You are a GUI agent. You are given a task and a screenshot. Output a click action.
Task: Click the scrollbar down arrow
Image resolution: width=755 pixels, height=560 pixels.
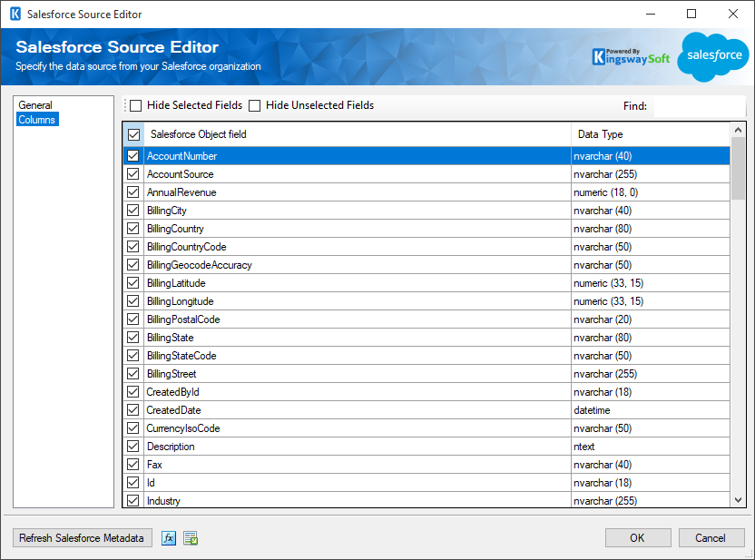pos(738,500)
